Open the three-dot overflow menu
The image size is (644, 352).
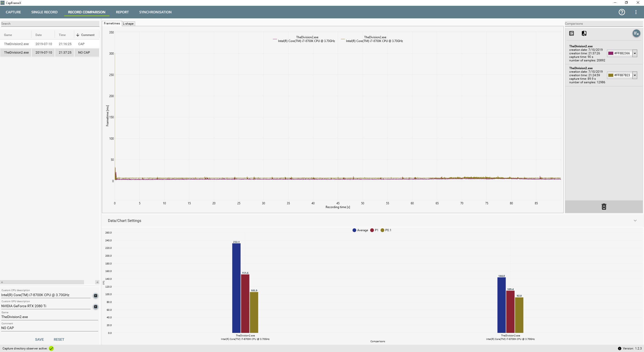pos(636,12)
